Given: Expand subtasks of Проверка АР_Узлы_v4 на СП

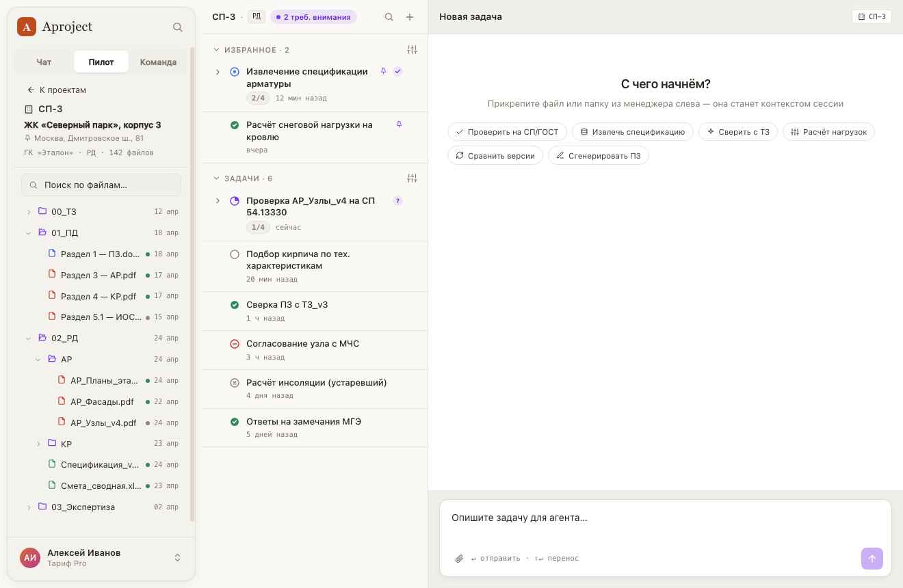Looking at the screenshot, I should click(218, 201).
